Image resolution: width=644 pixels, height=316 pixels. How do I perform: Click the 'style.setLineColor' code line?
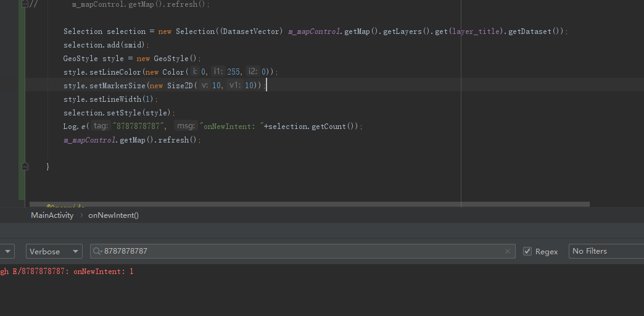(171, 72)
